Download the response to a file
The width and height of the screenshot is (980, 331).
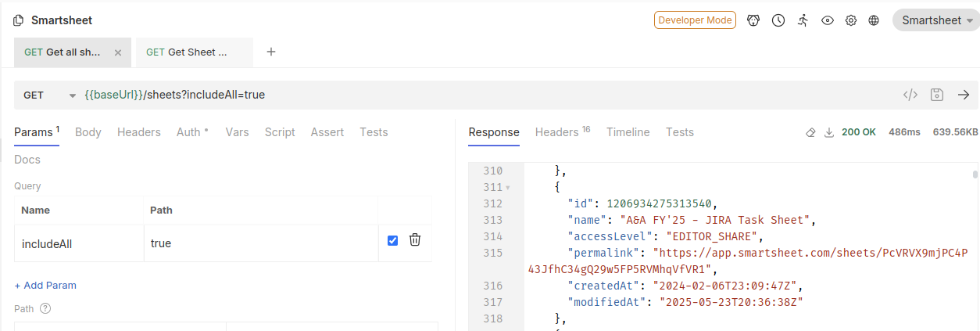[x=829, y=133]
